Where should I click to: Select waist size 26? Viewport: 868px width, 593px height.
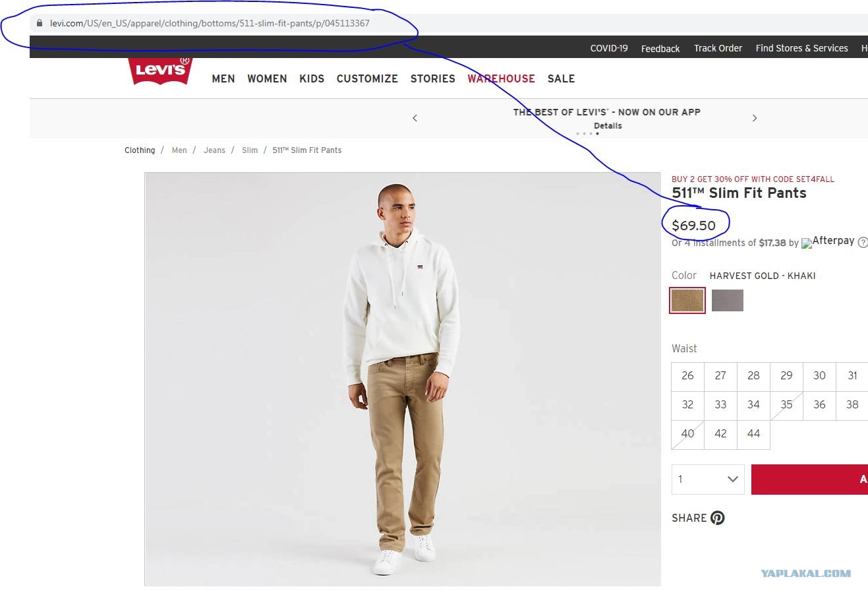tap(687, 376)
